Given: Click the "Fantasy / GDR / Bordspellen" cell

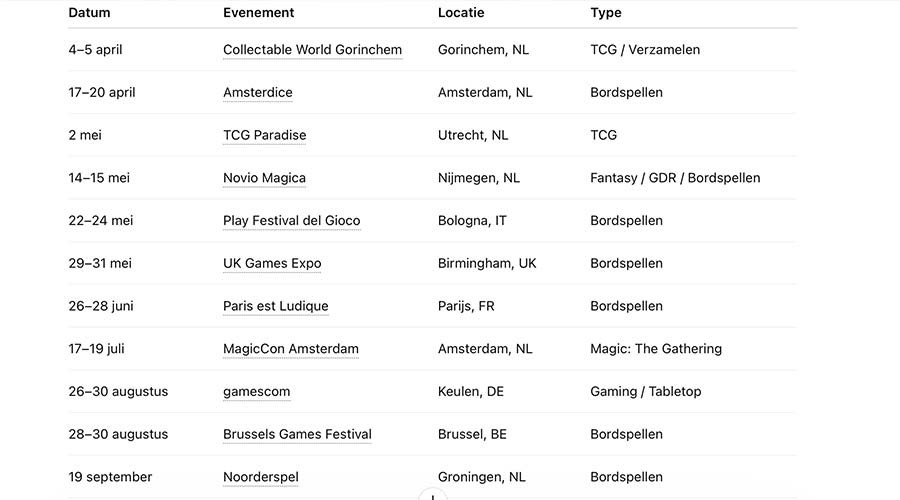Looking at the screenshot, I should point(675,179).
